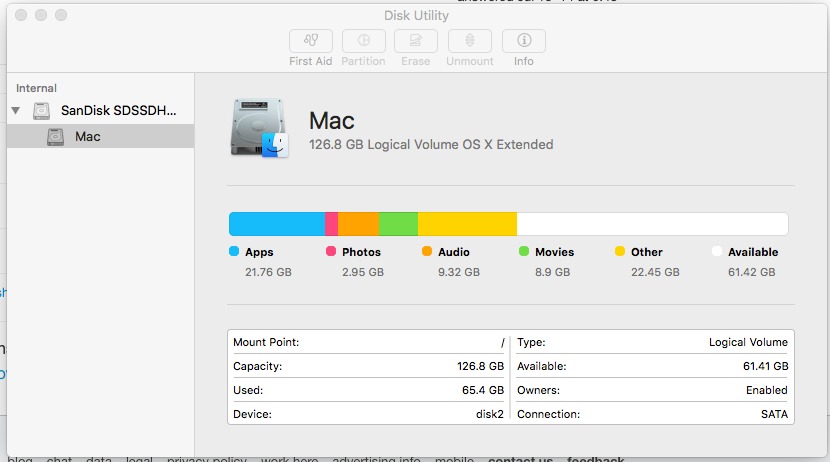Click the 9.32 GB Audio value
This screenshot has height=462, width=830.
459,272
